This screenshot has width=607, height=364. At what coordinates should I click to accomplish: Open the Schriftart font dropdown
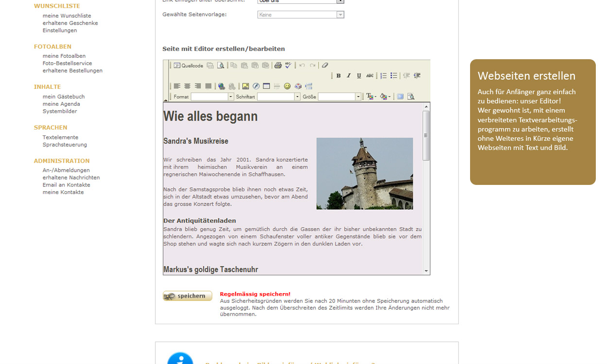tap(297, 97)
